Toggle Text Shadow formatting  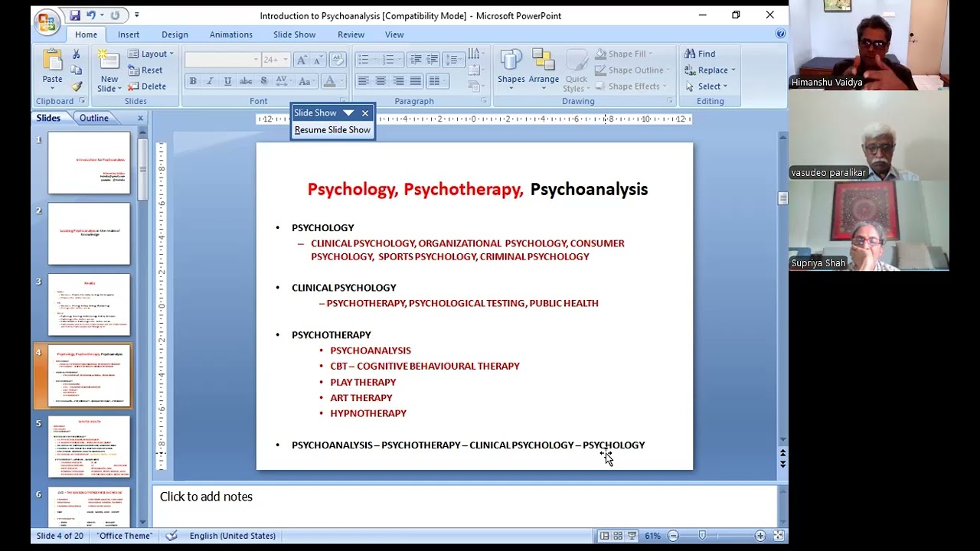(263, 81)
